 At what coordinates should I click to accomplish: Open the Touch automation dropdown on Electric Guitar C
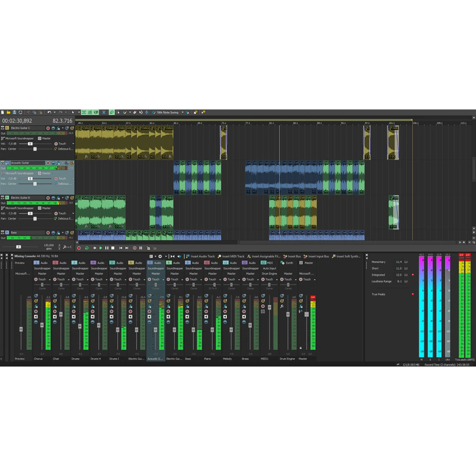pyautogui.click(x=73, y=144)
